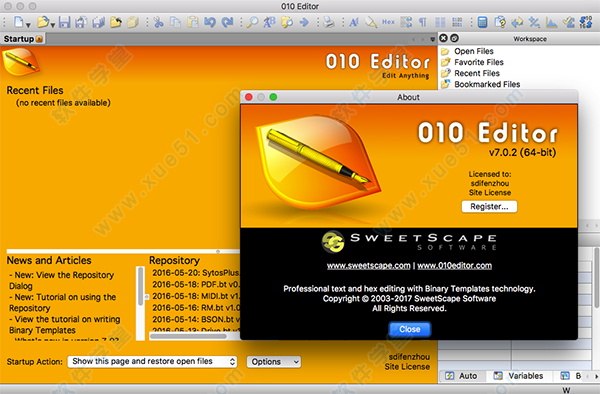Click red close button of About window
The width and height of the screenshot is (600, 394).
249,97
